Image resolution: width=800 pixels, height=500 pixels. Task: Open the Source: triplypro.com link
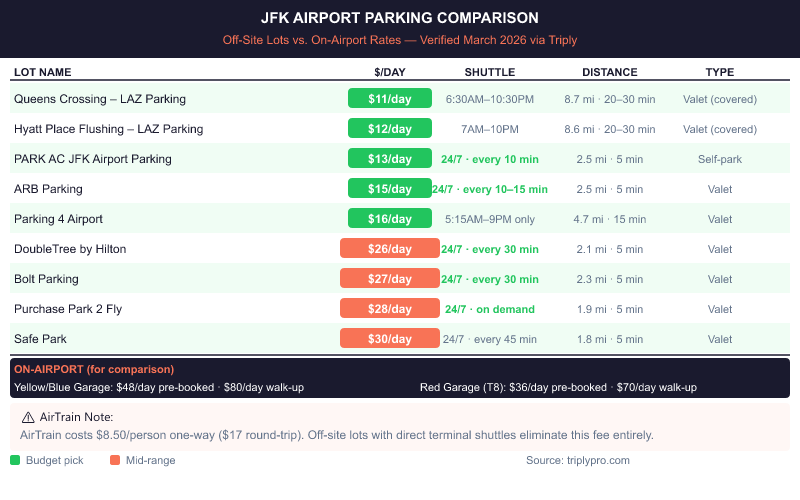click(578, 460)
